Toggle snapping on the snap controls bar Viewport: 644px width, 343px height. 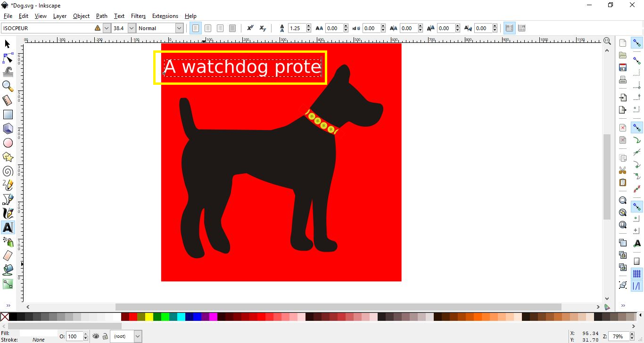(637, 42)
